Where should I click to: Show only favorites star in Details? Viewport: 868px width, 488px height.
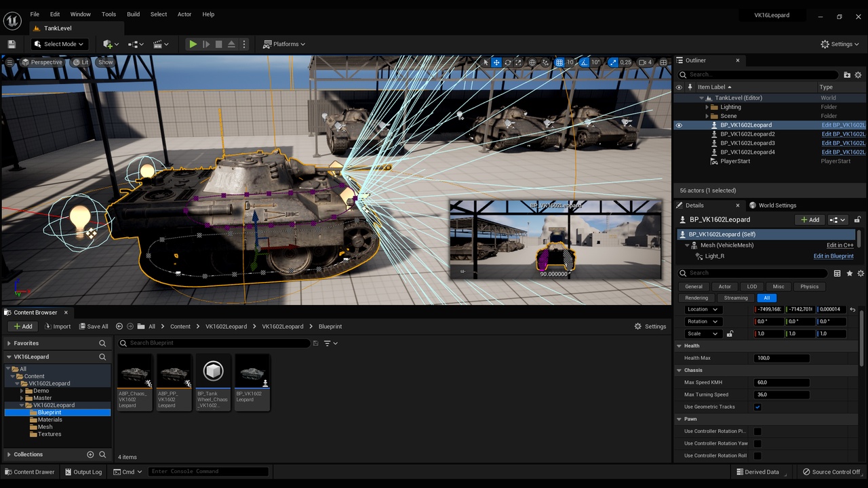[x=850, y=273]
